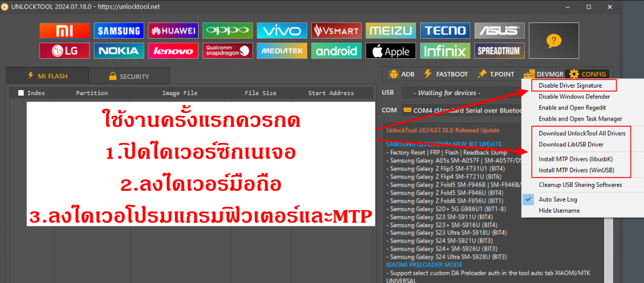Click the log panel vertical scrollbar
The image size is (644, 283).
click(x=609, y=250)
